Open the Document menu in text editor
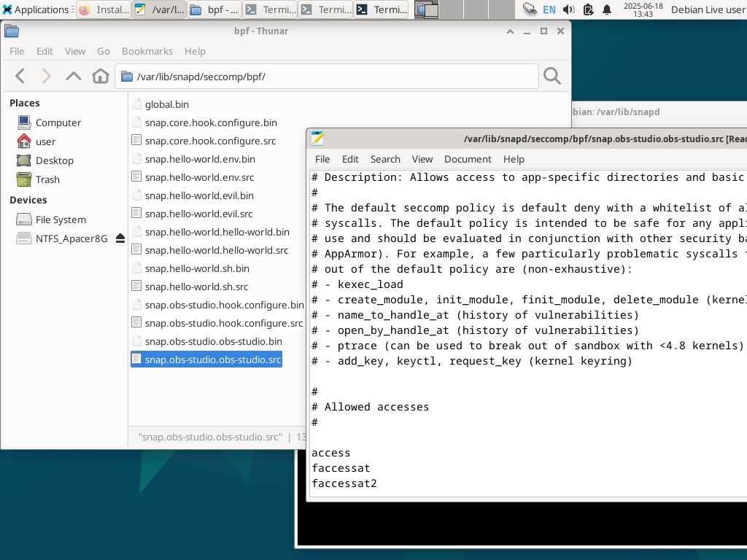Screen dimensions: 747x560 pyautogui.click(x=468, y=159)
